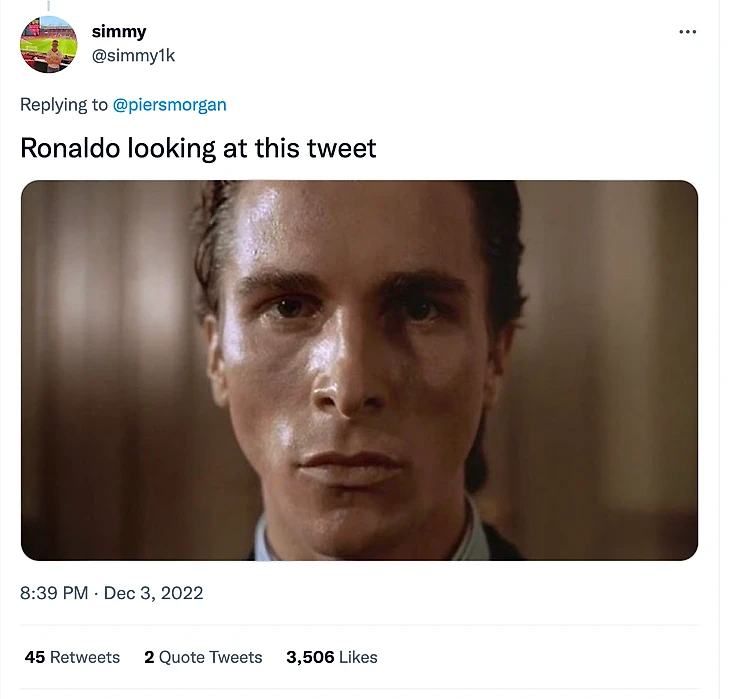Click the "Replying to" label

pos(64,104)
